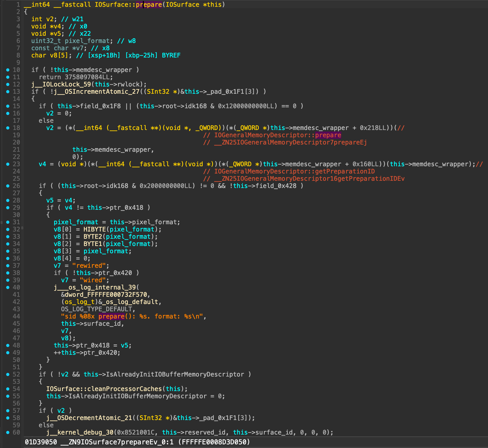Screen dimensions: 488x448
Task: Click the j___os_log_internal_39 function call
Action: click(95, 287)
